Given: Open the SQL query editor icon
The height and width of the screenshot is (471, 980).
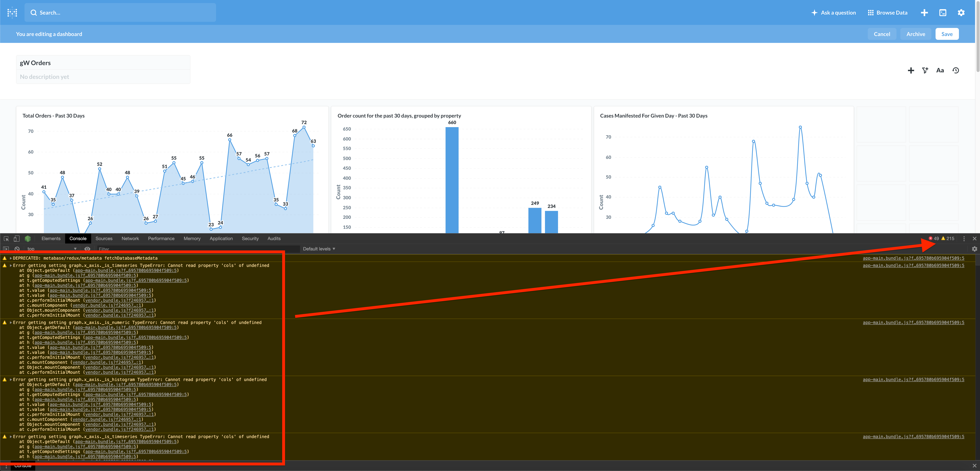Looking at the screenshot, I should [x=943, y=13].
